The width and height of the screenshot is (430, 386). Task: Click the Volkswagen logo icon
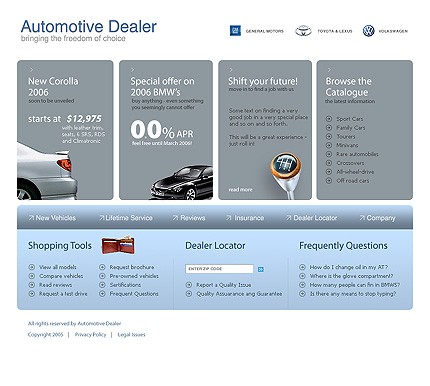point(368,31)
